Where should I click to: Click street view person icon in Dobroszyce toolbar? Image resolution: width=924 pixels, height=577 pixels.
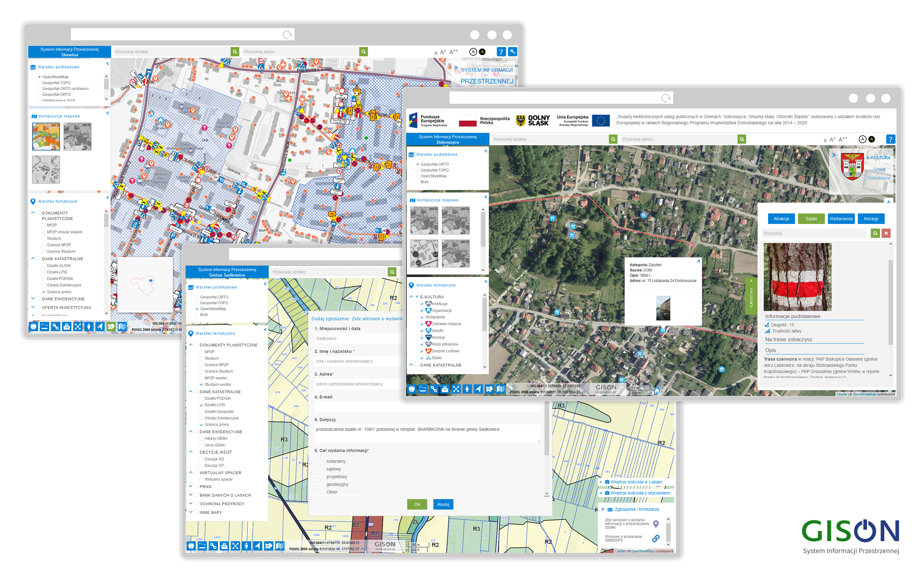[x=467, y=389]
